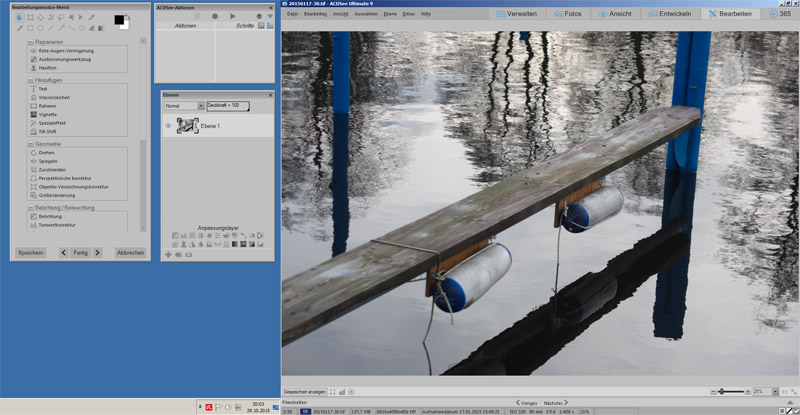The image size is (800, 415).
Task: Open the Bearbeiten menu in menu bar
Action: pyautogui.click(x=314, y=15)
